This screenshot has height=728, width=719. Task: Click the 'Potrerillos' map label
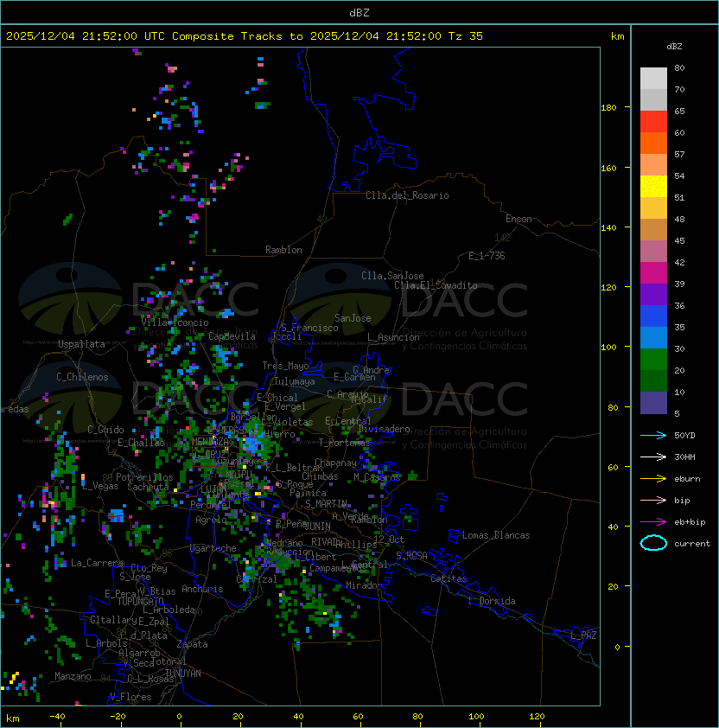point(144,477)
